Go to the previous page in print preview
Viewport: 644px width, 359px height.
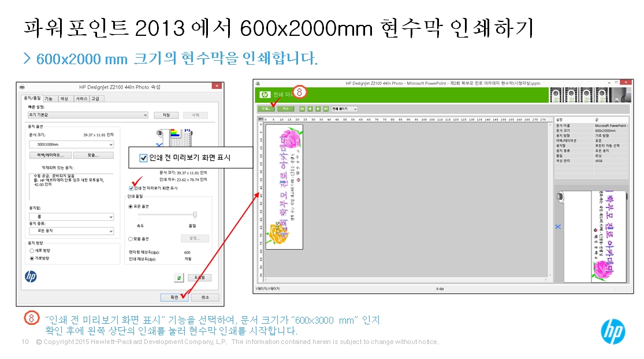pos(310,109)
